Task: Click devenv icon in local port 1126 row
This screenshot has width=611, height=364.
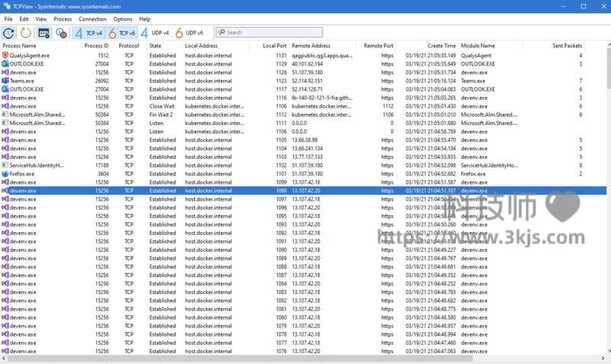Action: click(x=5, y=72)
